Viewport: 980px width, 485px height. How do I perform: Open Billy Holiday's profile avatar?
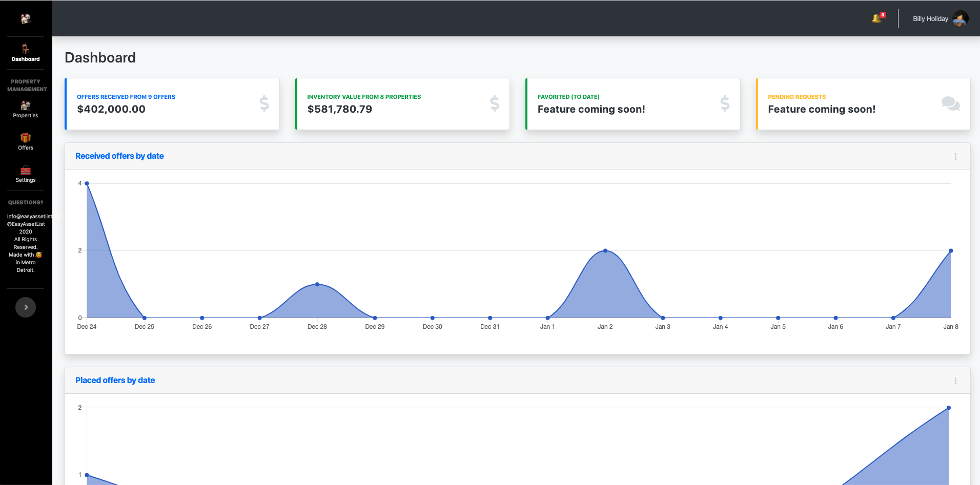pos(960,19)
